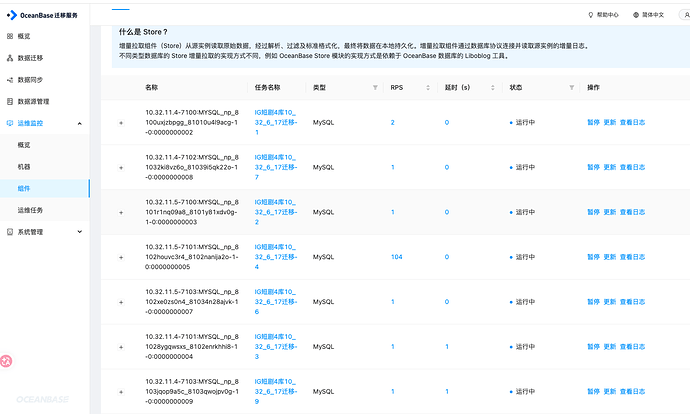690x414 pixels.
Task: Update the store for 迁移-9 row
Action: 609,392
